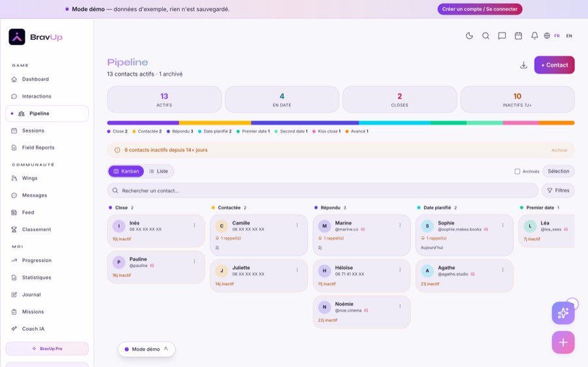
Task: Toggle the Archivés checkbox
Action: pos(517,171)
